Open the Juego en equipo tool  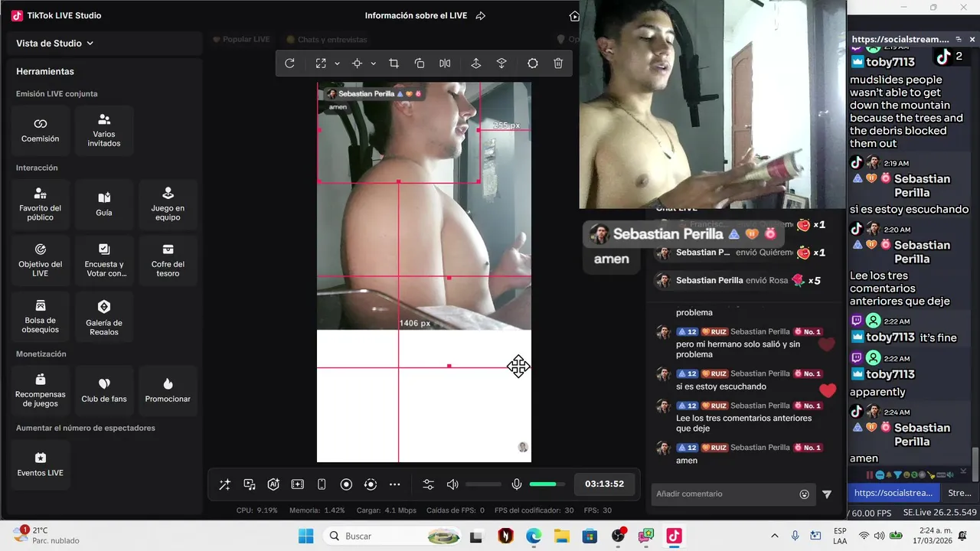(168, 204)
